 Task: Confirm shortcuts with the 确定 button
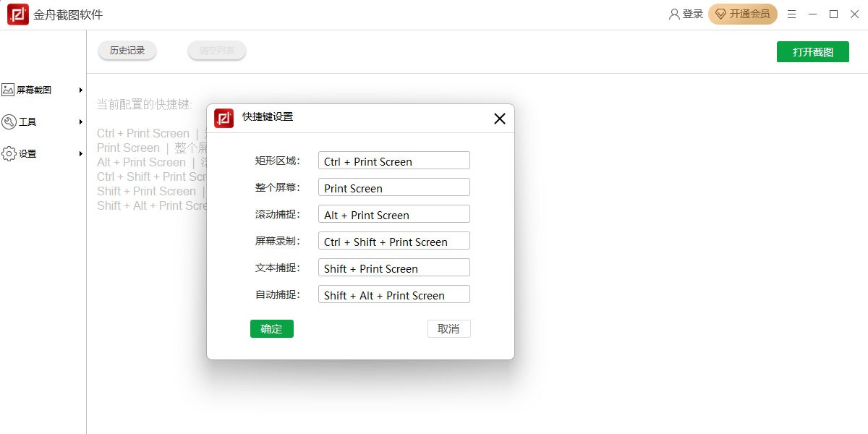[x=272, y=329]
